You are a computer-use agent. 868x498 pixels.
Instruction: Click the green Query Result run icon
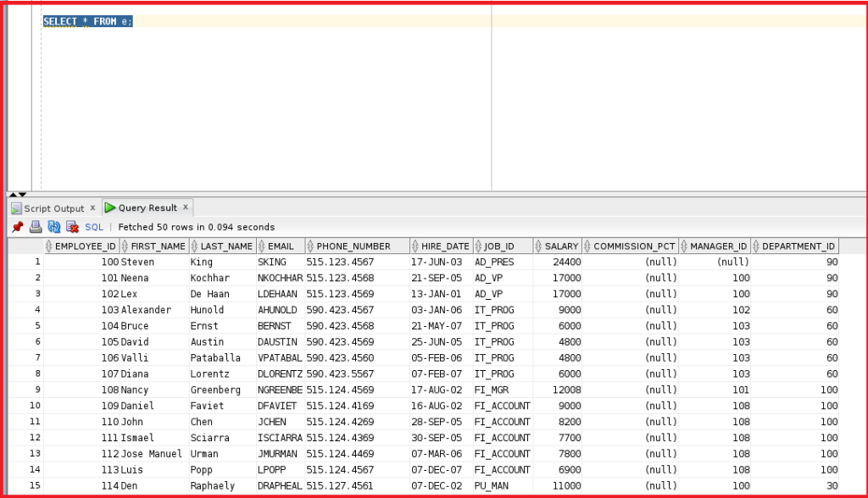[x=111, y=207]
